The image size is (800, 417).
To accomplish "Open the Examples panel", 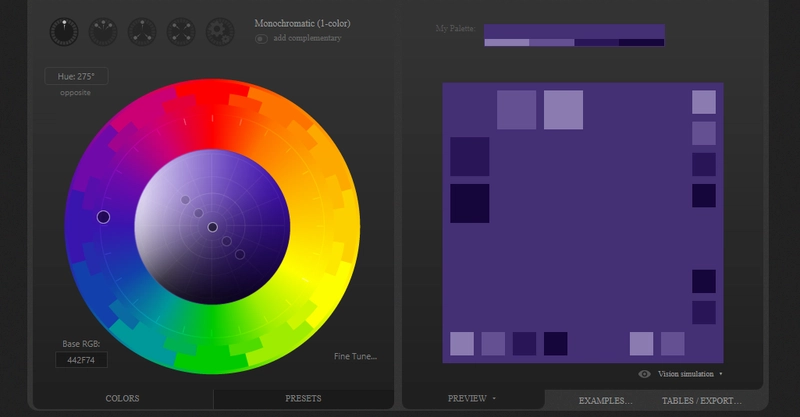I will 606,400.
